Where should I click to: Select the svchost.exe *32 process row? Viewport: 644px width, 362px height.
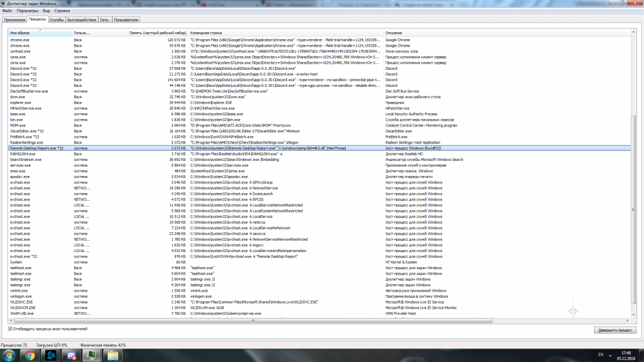point(319,256)
